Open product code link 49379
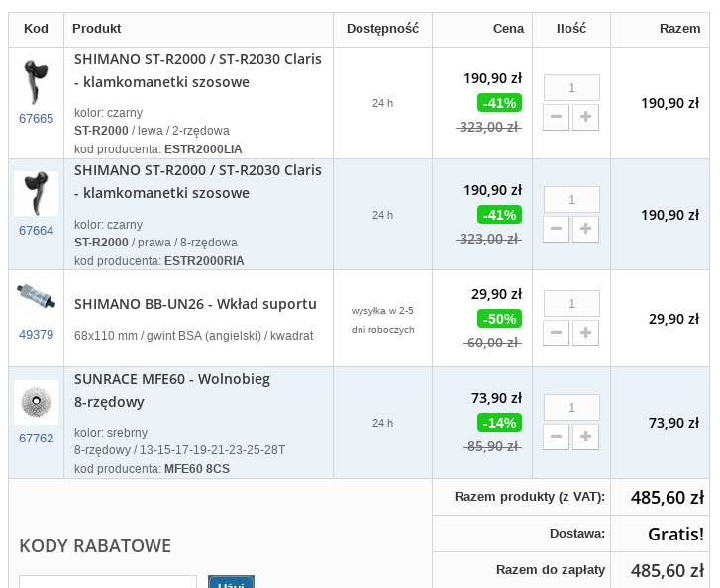Viewport: 720px width, 588px height. tap(36, 335)
